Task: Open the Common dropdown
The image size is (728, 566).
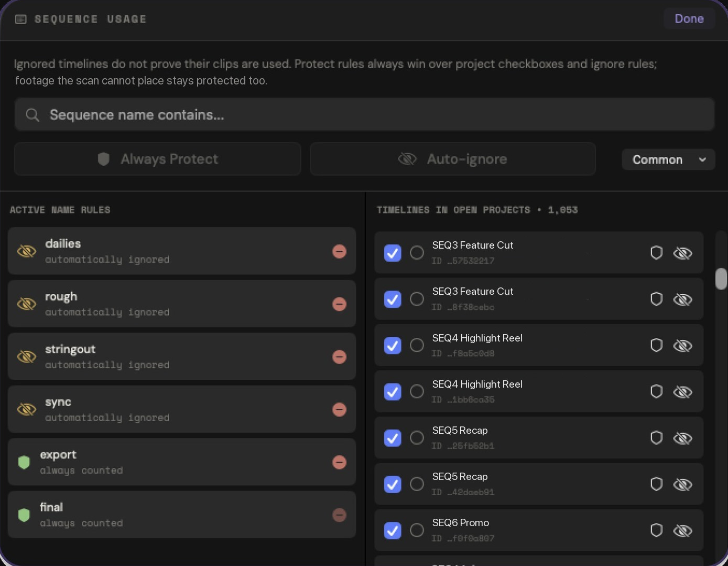Action: (668, 159)
